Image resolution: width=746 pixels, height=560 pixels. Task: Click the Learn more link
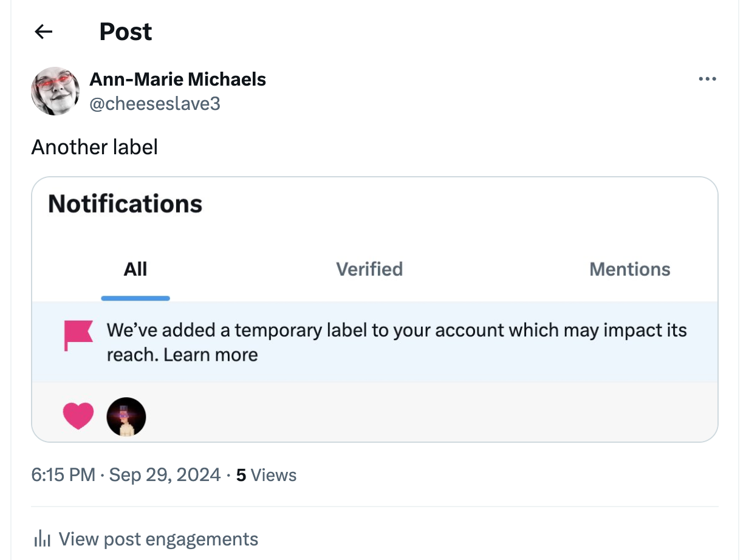[211, 355]
